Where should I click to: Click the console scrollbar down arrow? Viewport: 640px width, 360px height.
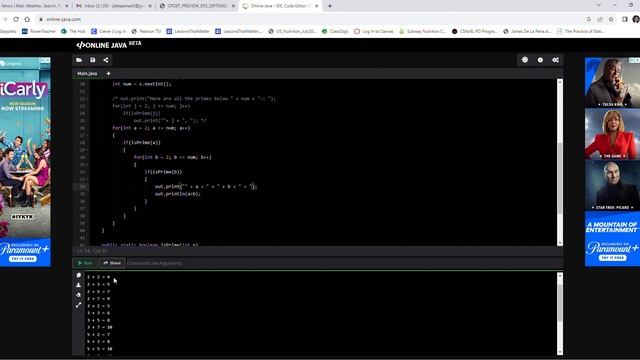point(560,352)
